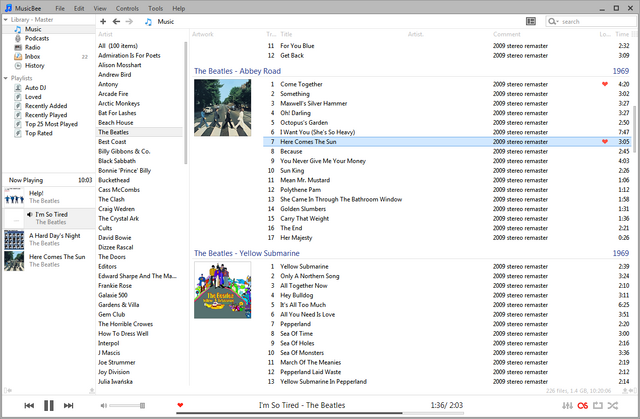Viewport: 640px width, 419px height.
Task: Skip to the next track
Action: (x=69, y=405)
